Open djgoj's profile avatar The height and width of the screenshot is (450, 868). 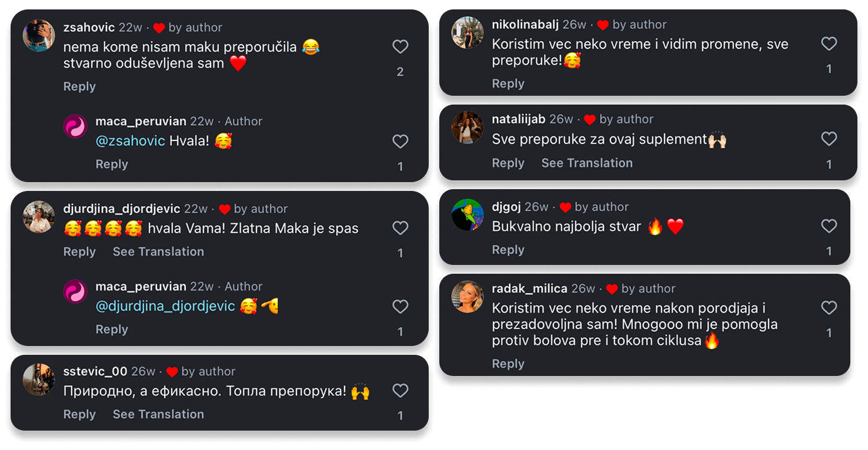468,215
